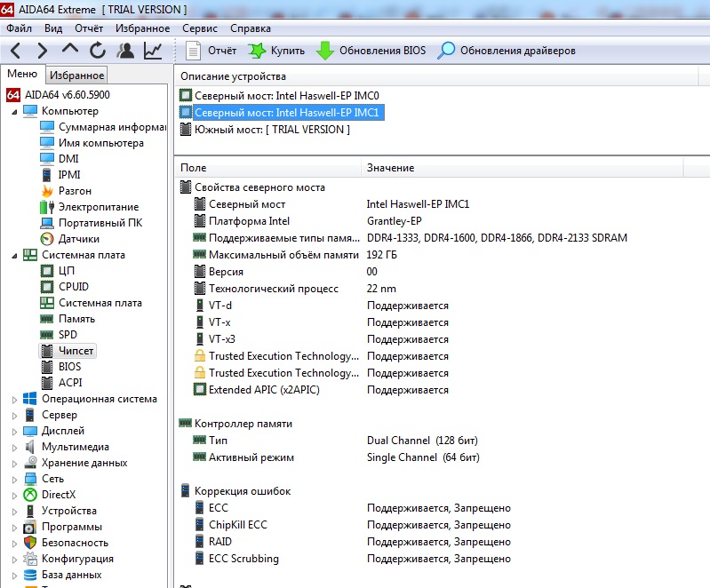
Task: Click the База данных tree item
Action: pyautogui.click(x=72, y=575)
